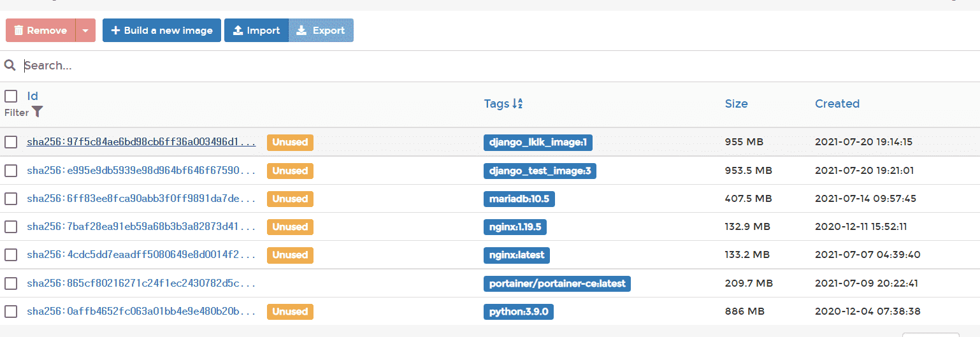
Task: Select the 407.5 MB size cell
Action: tap(748, 199)
